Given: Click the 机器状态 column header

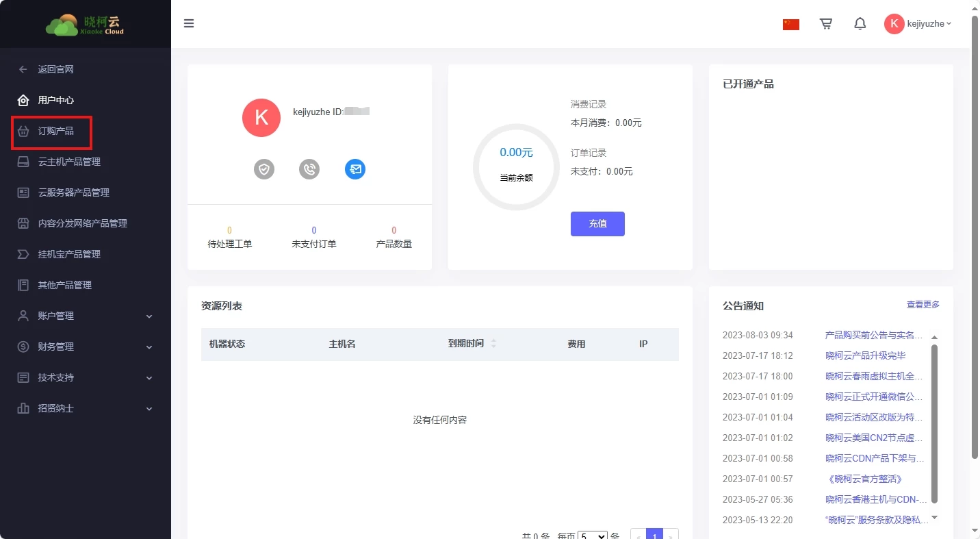Looking at the screenshot, I should click(x=227, y=344).
